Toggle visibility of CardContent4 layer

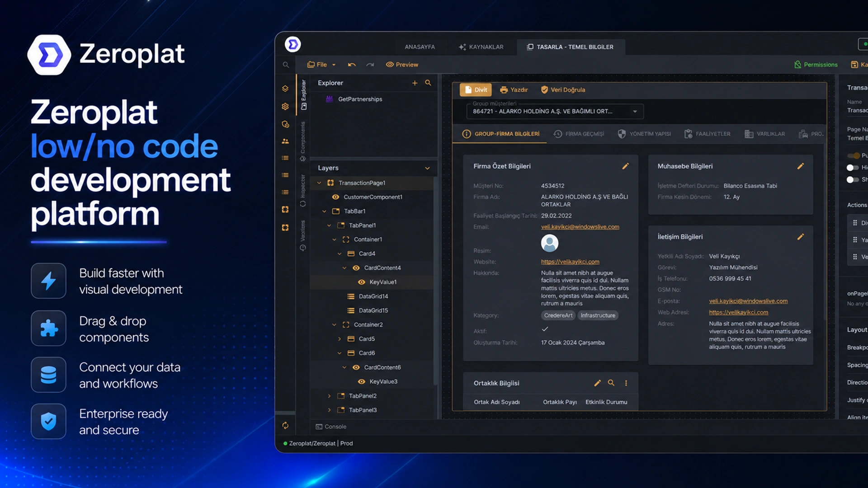click(356, 268)
